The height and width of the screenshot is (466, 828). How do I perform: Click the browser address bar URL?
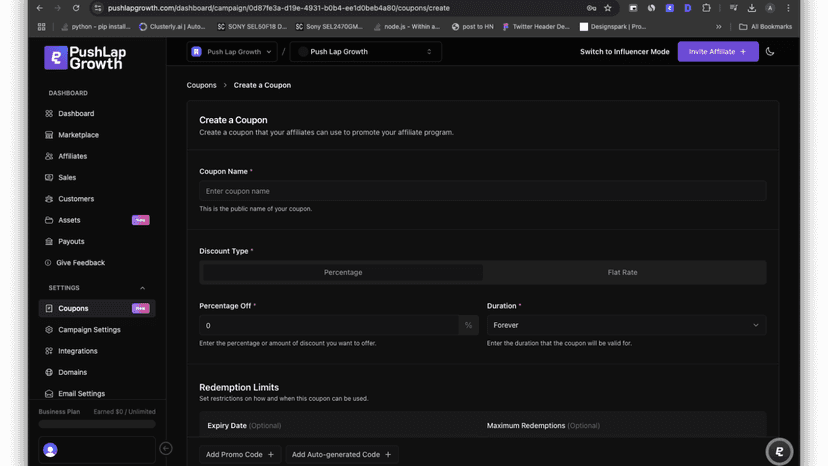pos(279,8)
